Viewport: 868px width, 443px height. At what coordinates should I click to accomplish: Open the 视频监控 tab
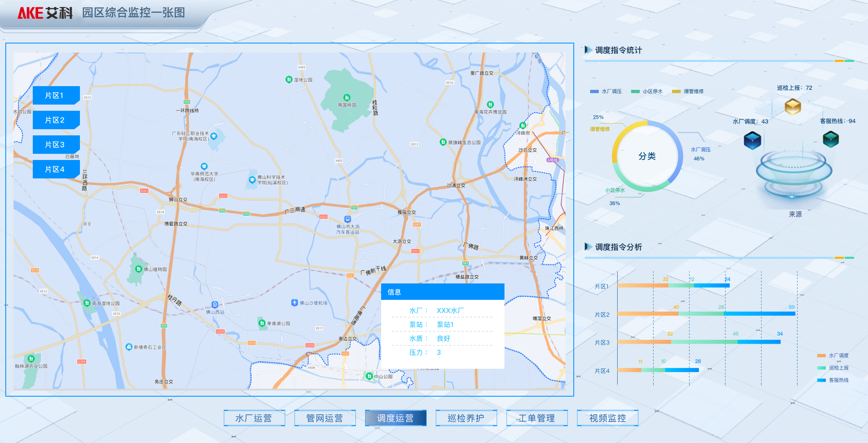(607, 418)
